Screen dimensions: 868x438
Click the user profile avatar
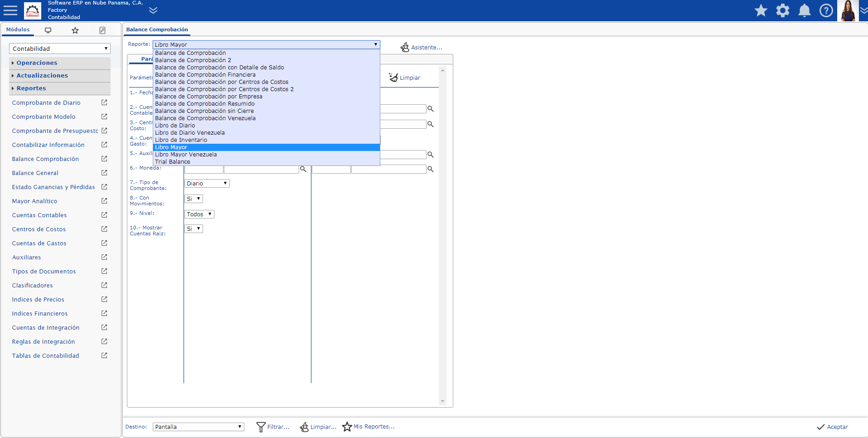coord(848,10)
